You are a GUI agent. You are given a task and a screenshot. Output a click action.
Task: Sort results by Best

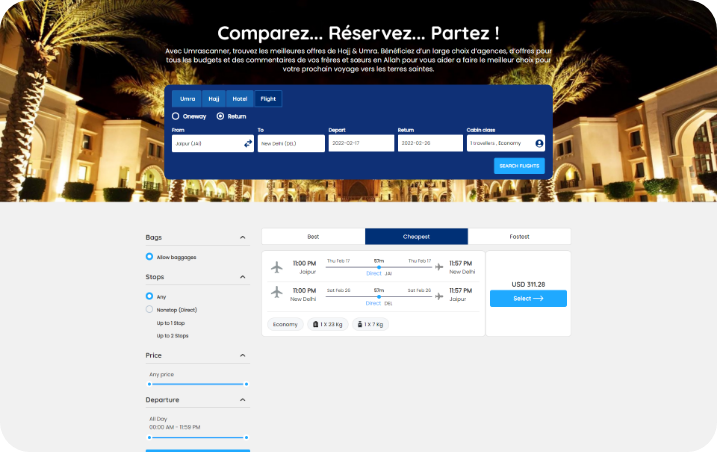pyautogui.click(x=313, y=237)
